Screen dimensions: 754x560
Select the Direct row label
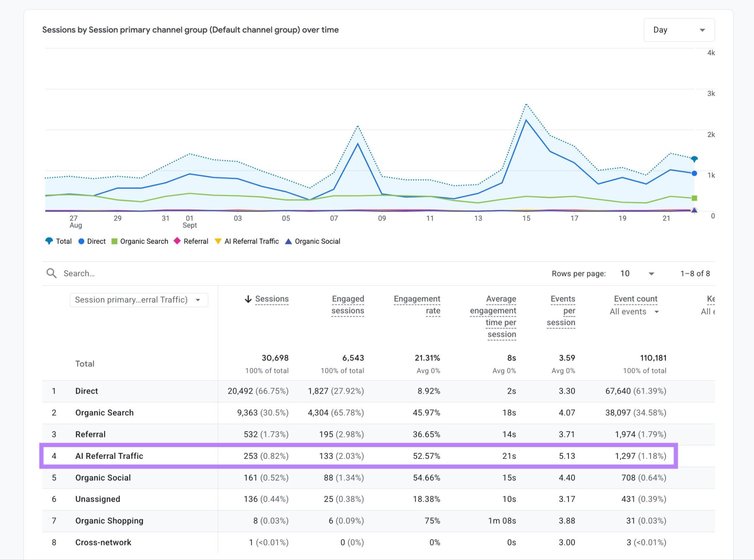click(87, 391)
